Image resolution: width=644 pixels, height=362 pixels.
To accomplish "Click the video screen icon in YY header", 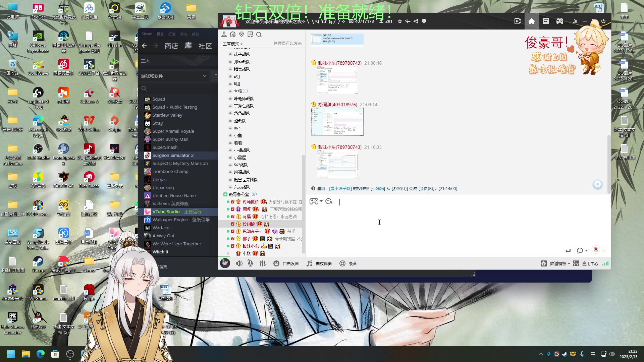I will [518, 21].
